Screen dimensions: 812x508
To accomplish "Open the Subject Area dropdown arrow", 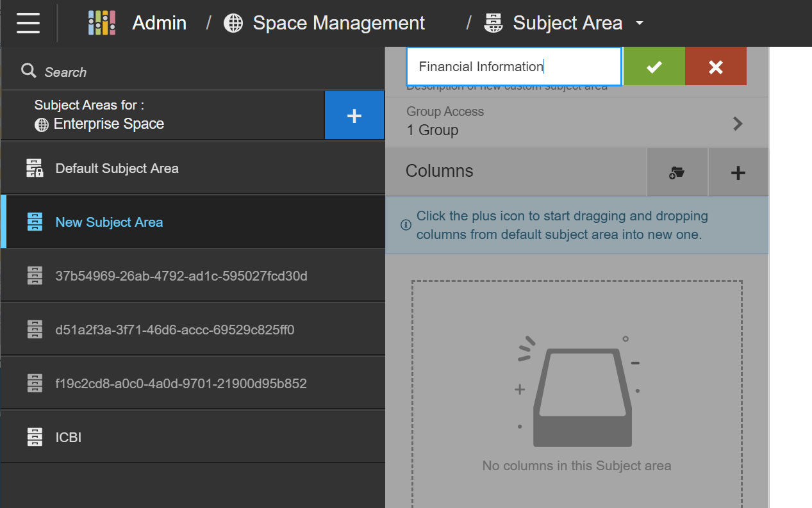I will click(639, 24).
